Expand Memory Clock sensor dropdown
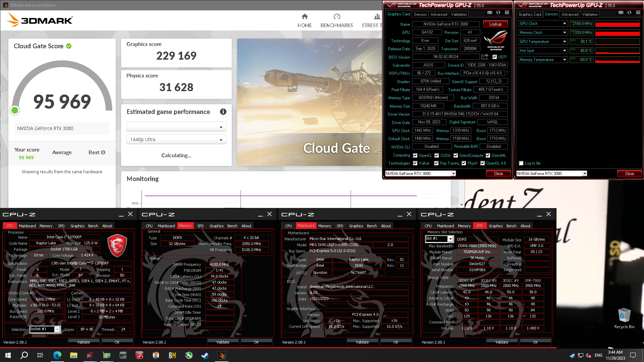 tap(565, 33)
